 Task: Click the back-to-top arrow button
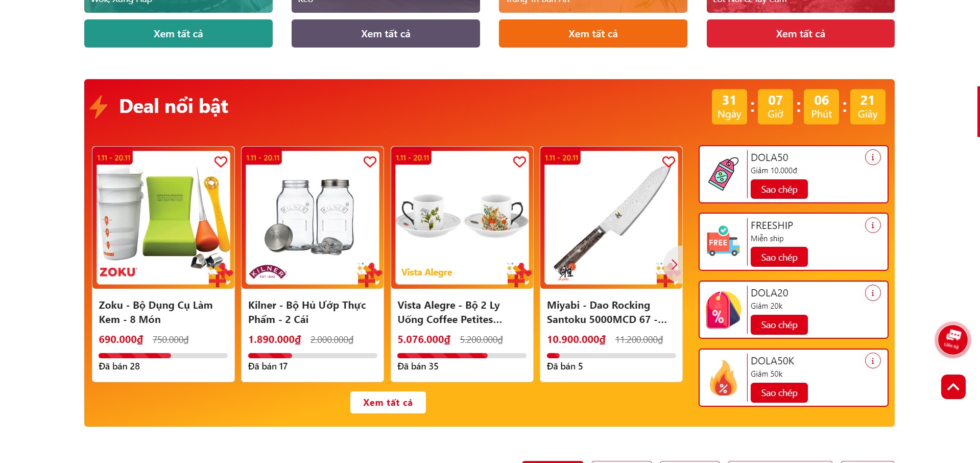[953, 387]
